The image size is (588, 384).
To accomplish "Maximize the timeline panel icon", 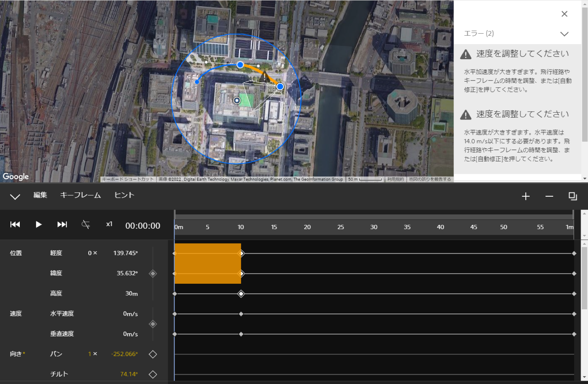I will pyautogui.click(x=573, y=196).
